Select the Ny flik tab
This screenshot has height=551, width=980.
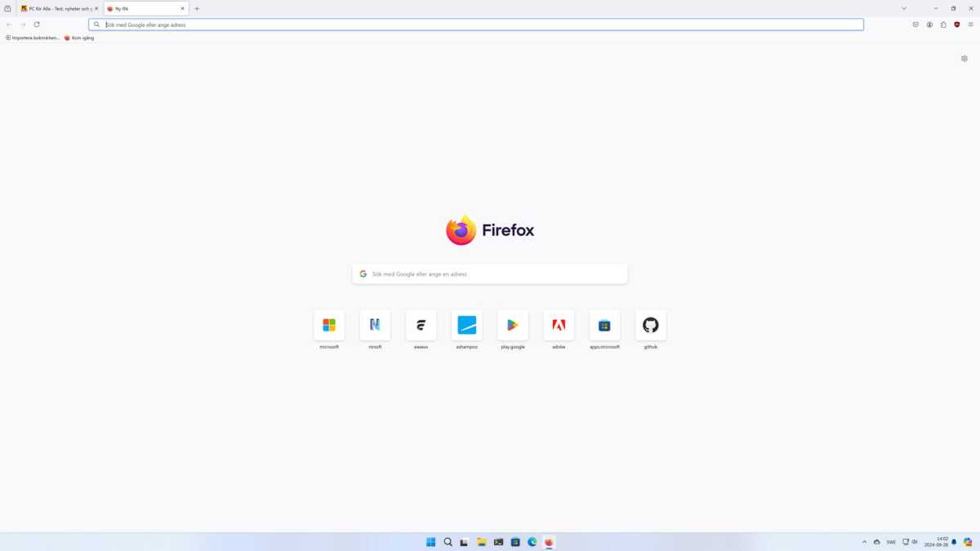(x=139, y=8)
